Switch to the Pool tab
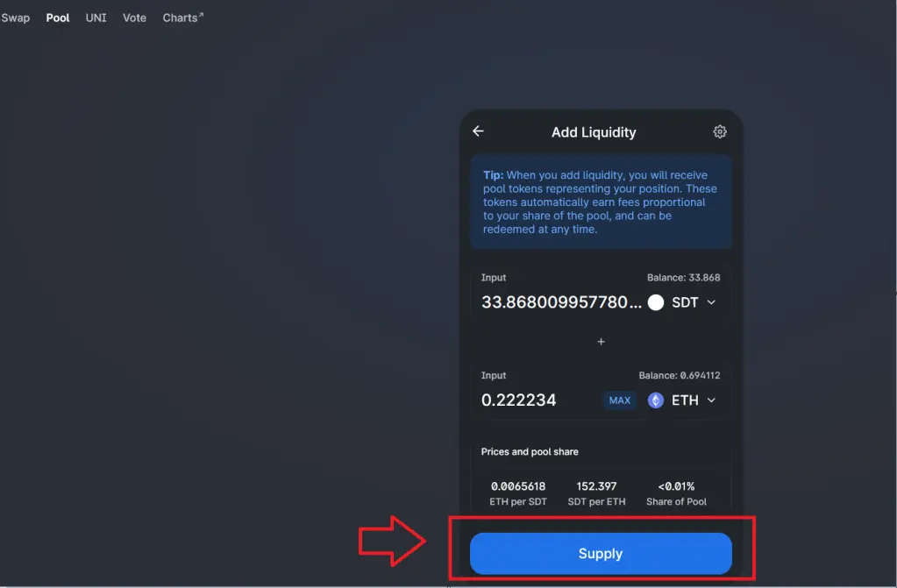The width and height of the screenshot is (897, 588). 58,18
